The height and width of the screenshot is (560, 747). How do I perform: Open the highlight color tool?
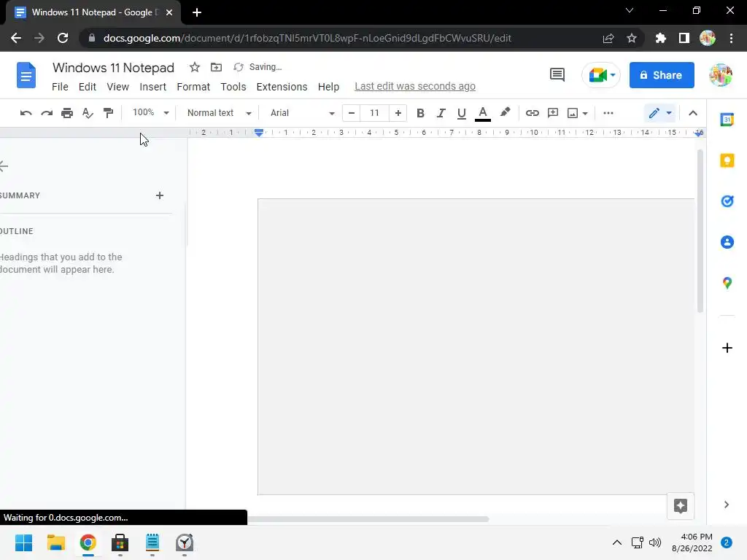pos(505,112)
